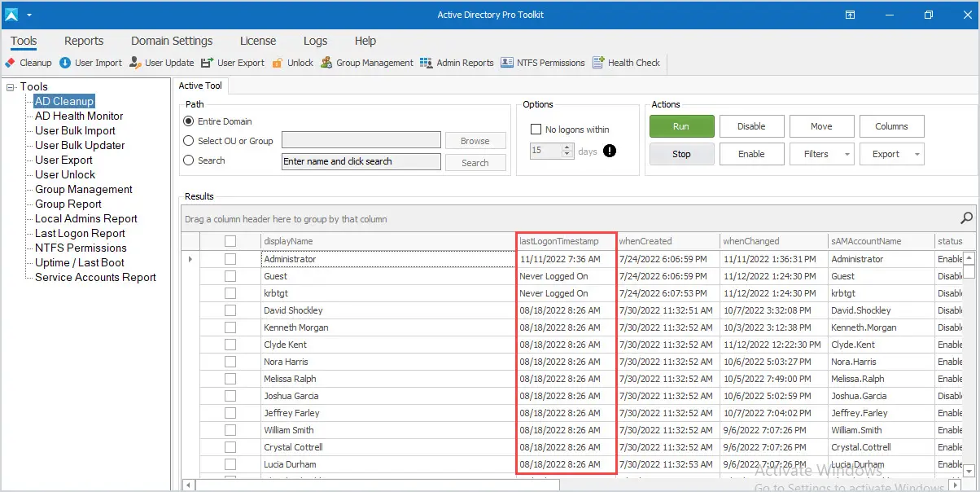Decrease the days spinner value
The image size is (980, 492).
(x=567, y=155)
